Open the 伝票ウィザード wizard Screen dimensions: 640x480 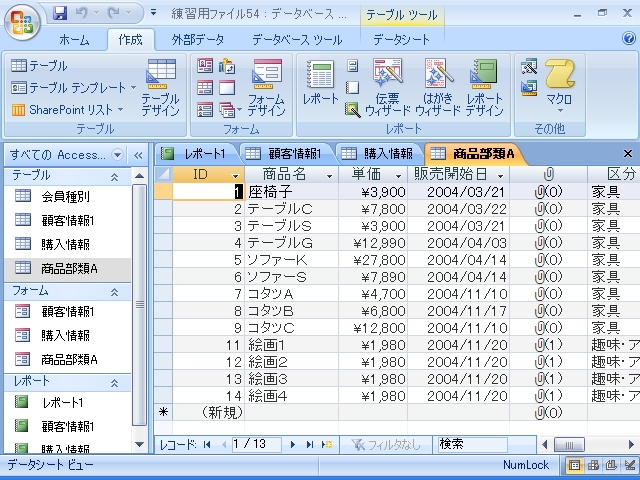pyautogui.click(x=387, y=86)
